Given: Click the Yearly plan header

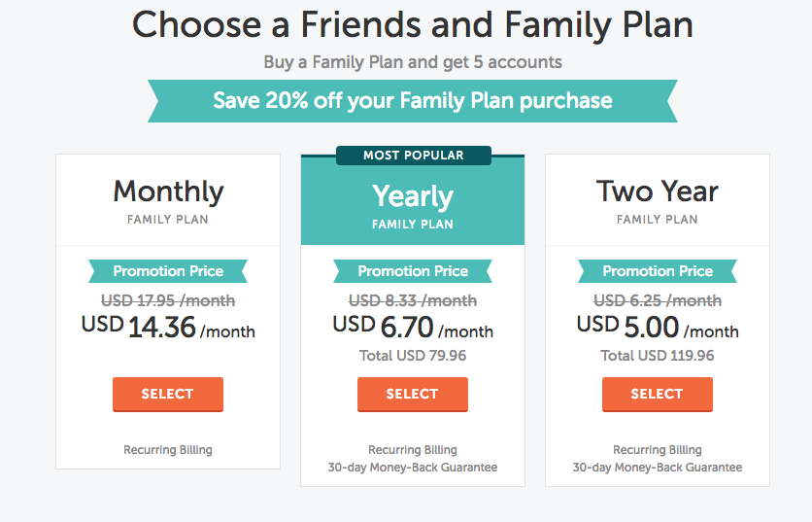Looking at the screenshot, I should click(x=413, y=204).
